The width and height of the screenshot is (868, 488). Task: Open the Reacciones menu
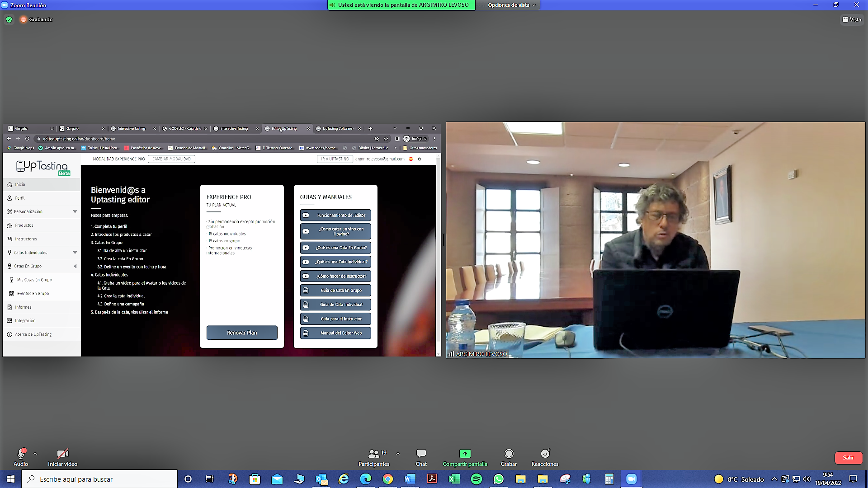pyautogui.click(x=545, y=457)
